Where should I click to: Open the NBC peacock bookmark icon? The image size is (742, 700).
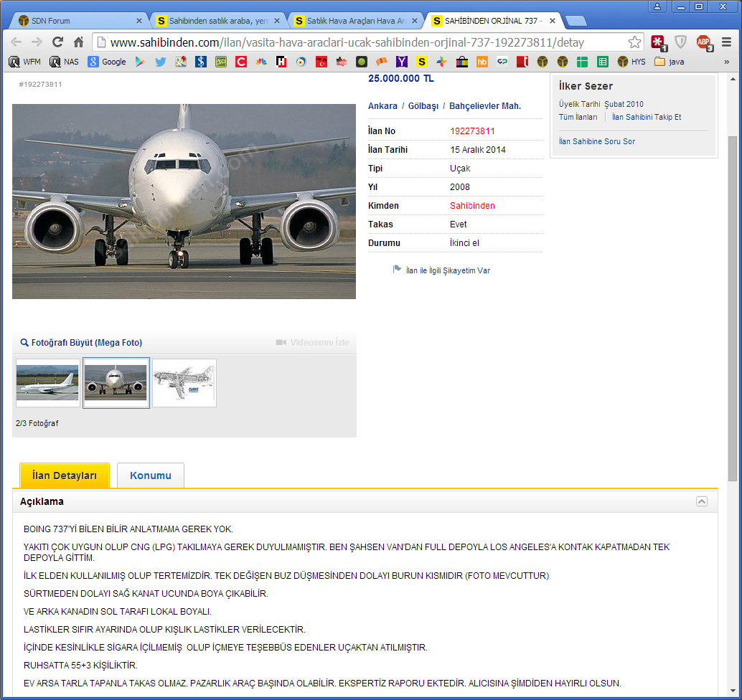261,62
